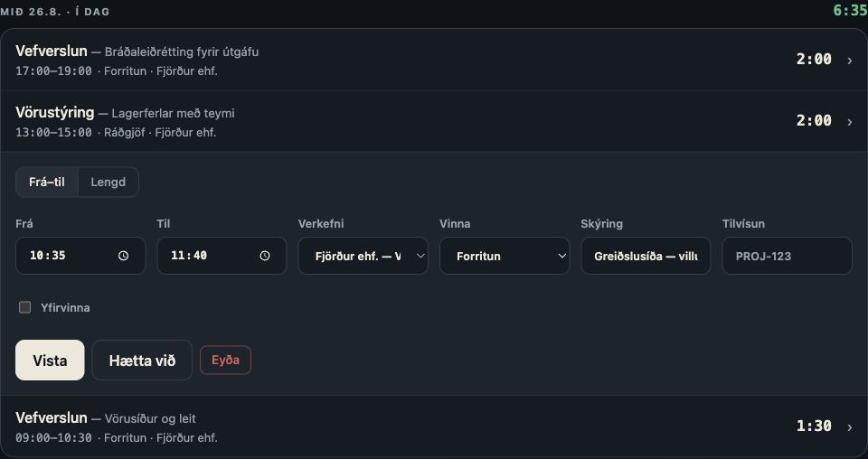Expand the Lagerferlar með teymi entry chevron

pyautogui.click(x=850, y=122)
